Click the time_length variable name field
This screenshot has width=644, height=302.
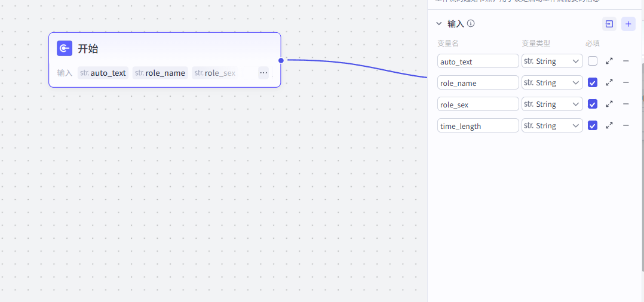click(x=478, y=125)
